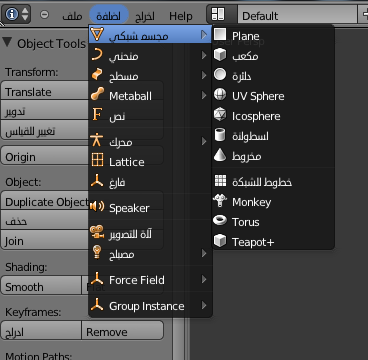Viewport: 368px width, 360px height.
Task: Click the camera icon beside آلة التصوير
Action: pyautogui.click(x=97, y=233)
